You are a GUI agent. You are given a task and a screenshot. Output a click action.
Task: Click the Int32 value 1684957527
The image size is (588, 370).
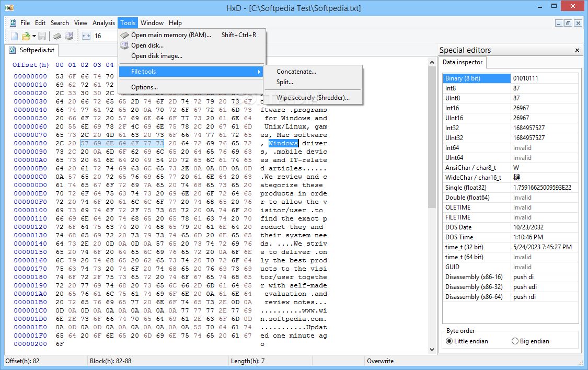click(529, 128)
